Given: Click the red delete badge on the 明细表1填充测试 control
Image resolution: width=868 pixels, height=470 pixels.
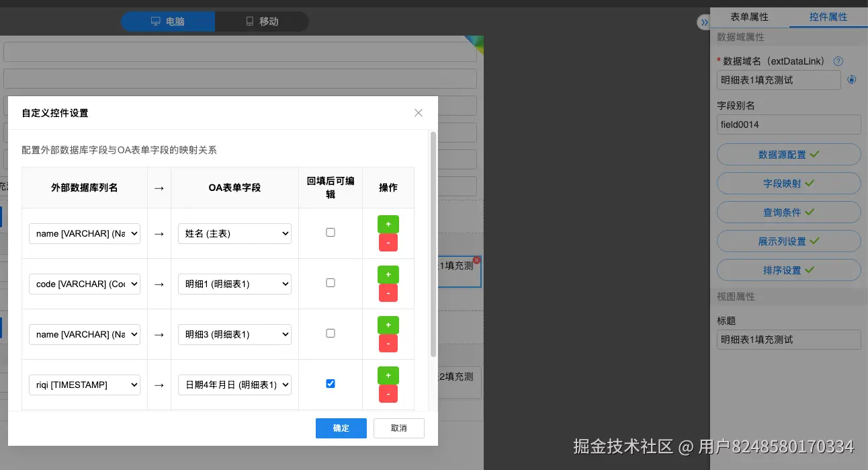Looking at the screenshot, I should click(477, 260).
